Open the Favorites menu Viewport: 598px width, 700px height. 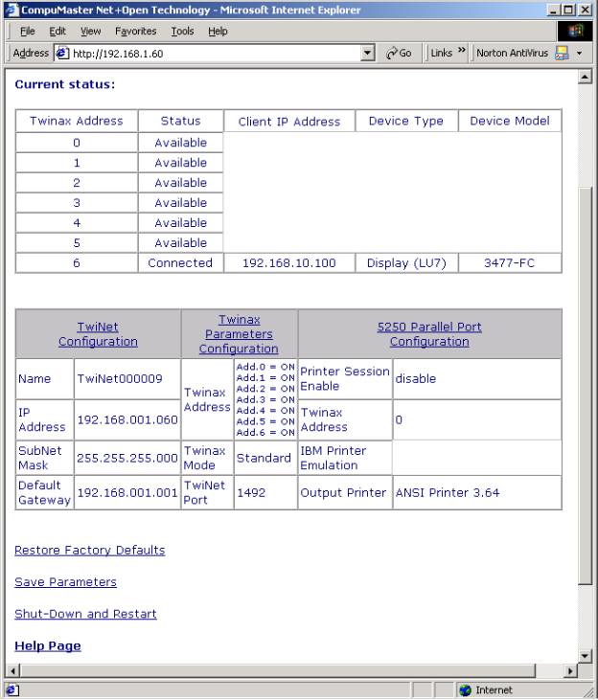point(135,32)
